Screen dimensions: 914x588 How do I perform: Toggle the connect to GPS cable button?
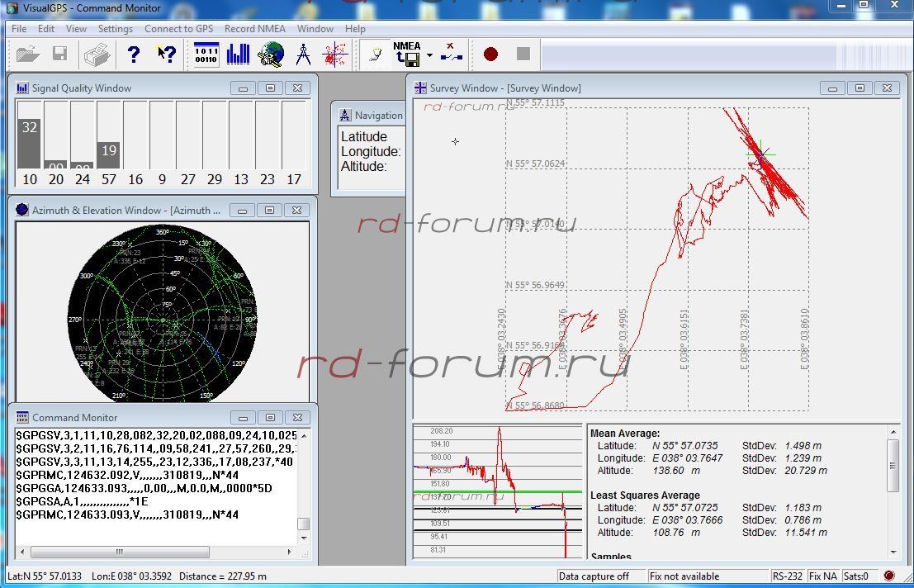point(376,55)
